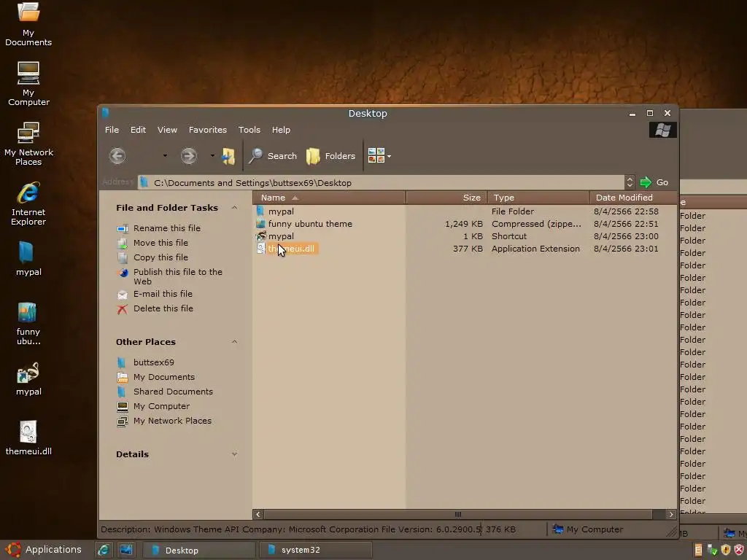747x560 pixels.
Task: Click Publish this file to the Web
Action: click(178, 276)
